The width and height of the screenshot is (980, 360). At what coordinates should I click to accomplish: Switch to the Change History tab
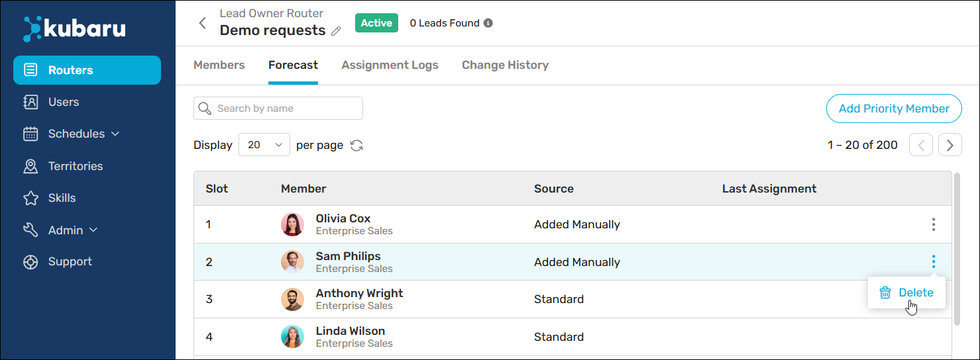point(505,65)
